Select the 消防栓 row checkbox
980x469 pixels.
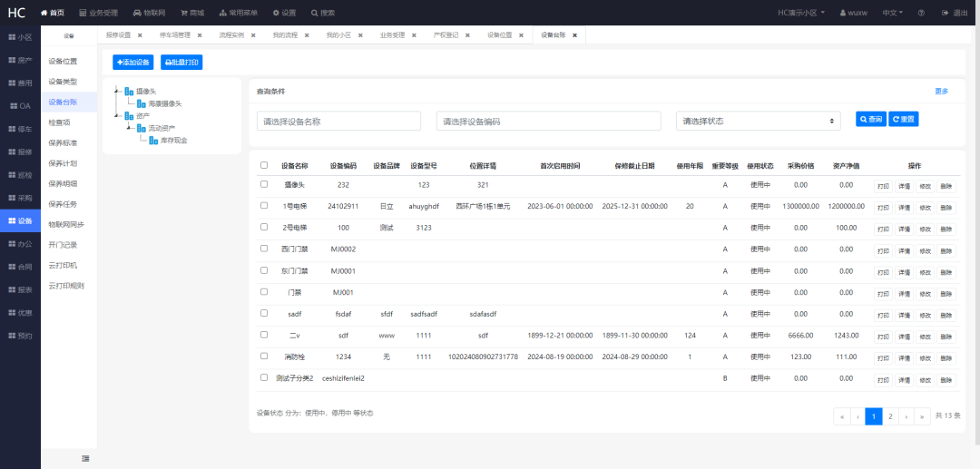(x=264, y=357)
